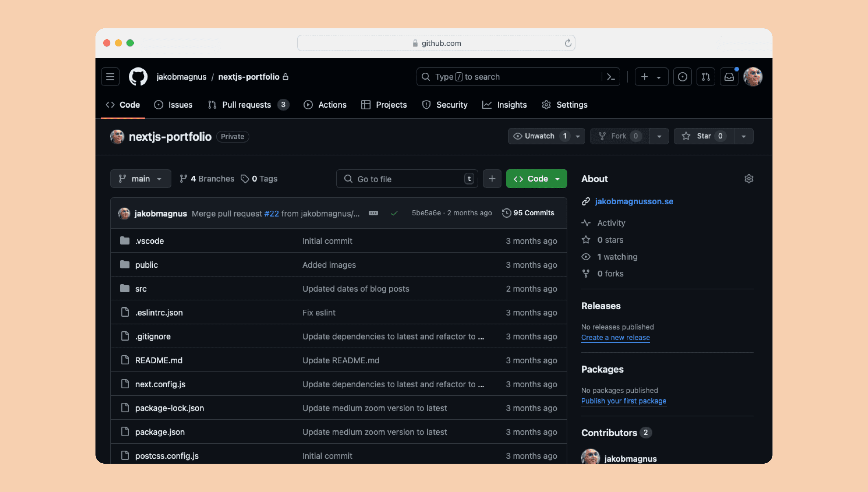868x492 pixels.
Task: Expand the Star lists dropdown arrow
Action: (x=743, y=136)
